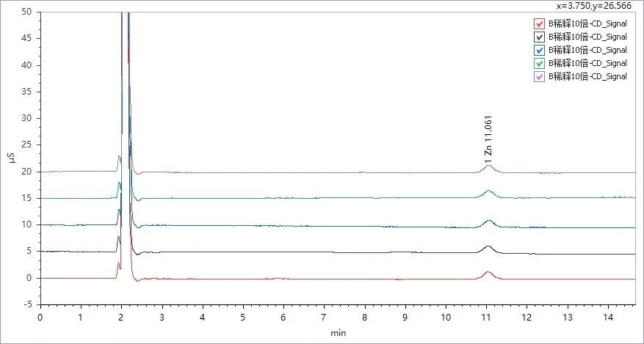Select the Zn peak on the red trace
The image size is (644, 344).
489,273
